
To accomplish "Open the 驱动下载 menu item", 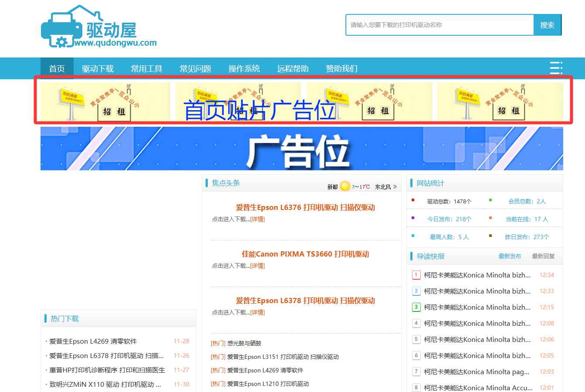I will pos(98,68).
